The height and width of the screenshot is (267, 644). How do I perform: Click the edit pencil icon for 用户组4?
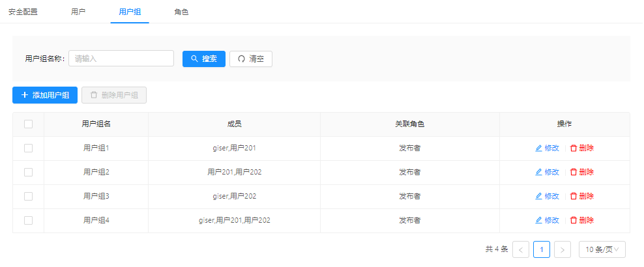tap(538, 221)
